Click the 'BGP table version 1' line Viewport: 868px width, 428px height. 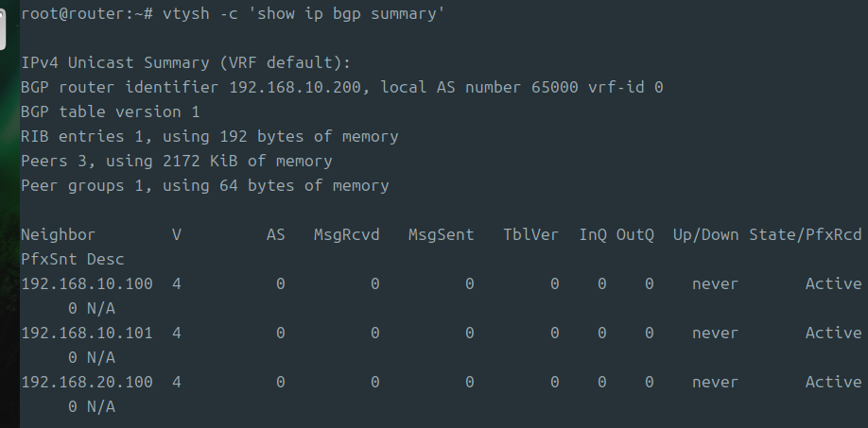(111, 112)
